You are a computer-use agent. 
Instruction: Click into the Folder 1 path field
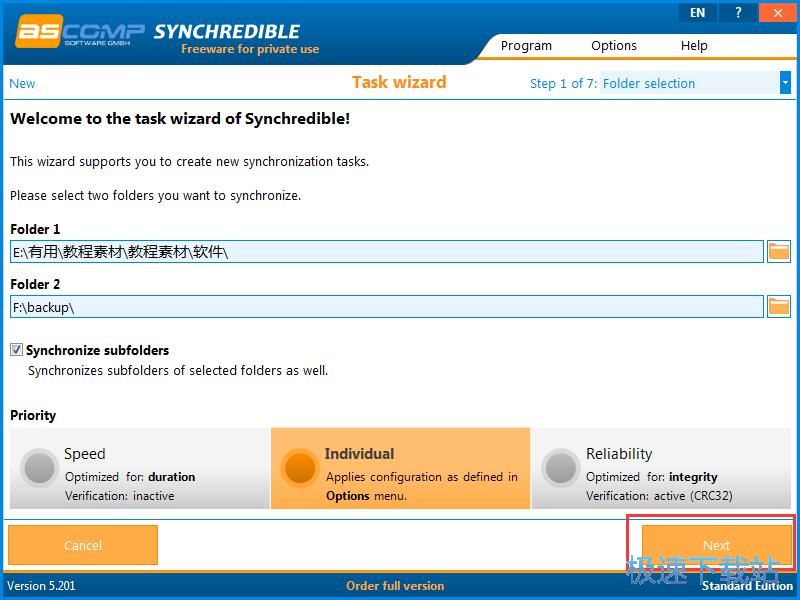[387, 252]
